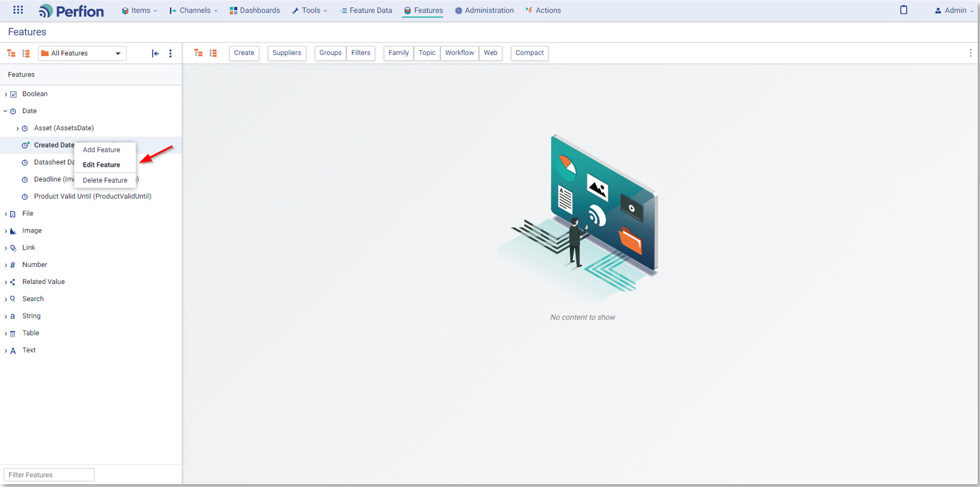Screen dimensions: 980x487
Task: Expand the Asset (AssetsDate) node
Action: [x=18, y=128]
